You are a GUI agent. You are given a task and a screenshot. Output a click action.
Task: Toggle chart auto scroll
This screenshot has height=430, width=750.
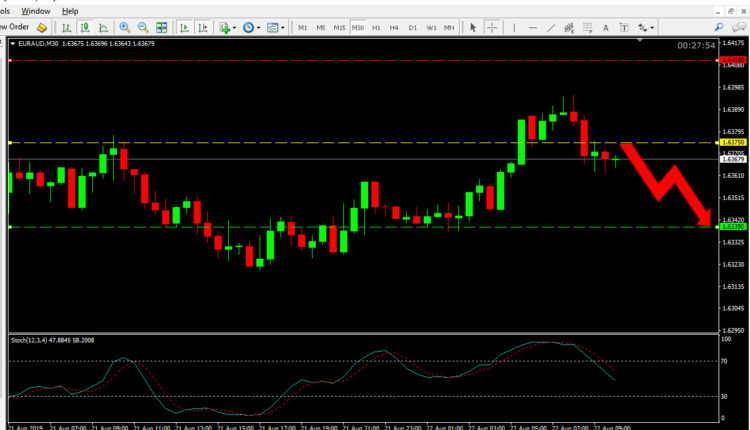[x=184, y=28]
